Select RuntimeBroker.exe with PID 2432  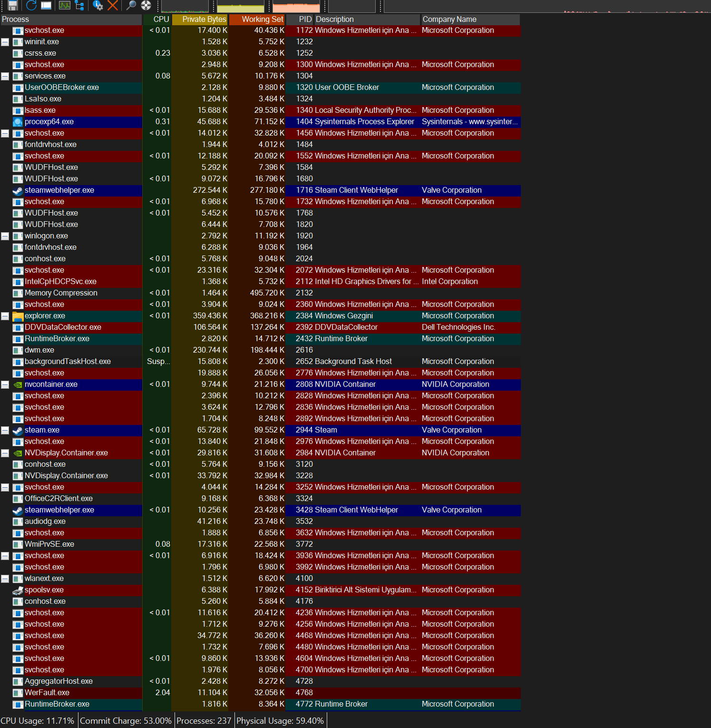(x=260, y=339)
